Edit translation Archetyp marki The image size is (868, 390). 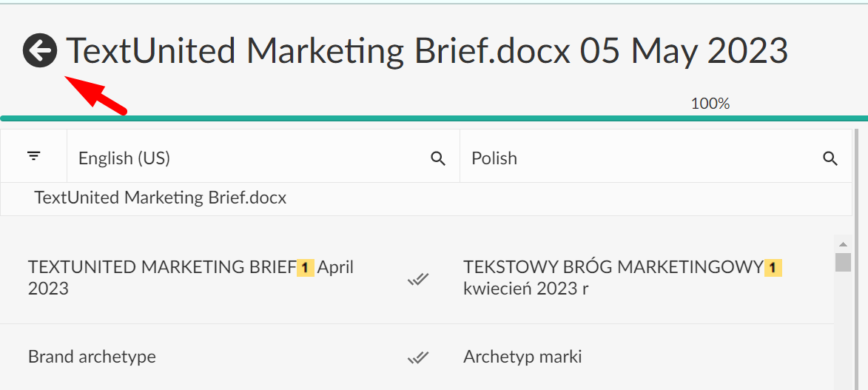click(x=522, y=357)
